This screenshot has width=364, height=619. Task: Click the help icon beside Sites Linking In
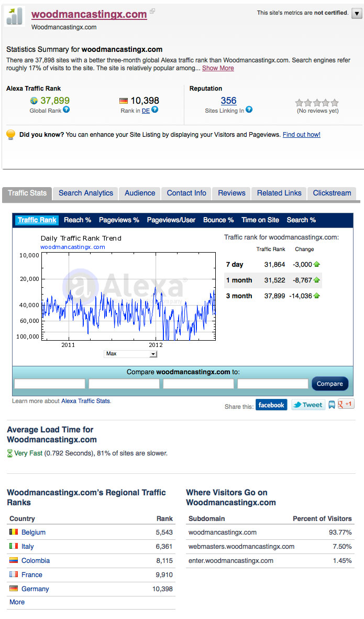click(x=249, y=110)
